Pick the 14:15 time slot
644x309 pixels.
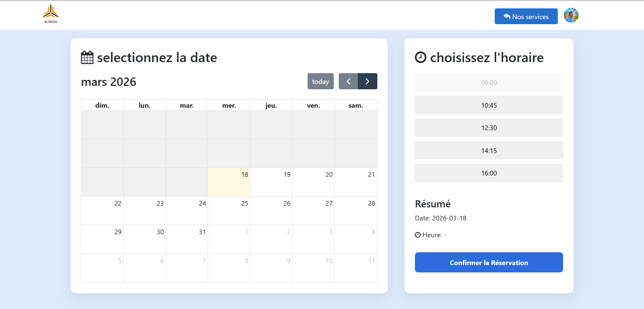(489, 150)
